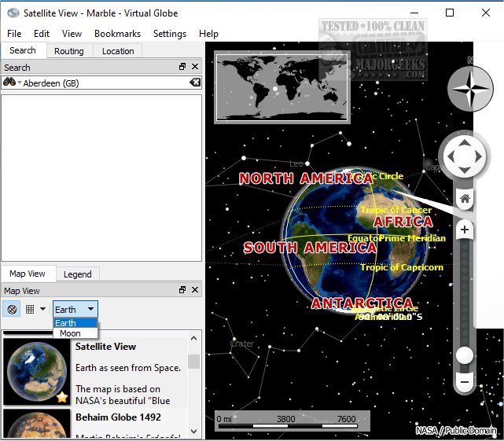Maximize the Marble window
Image resolution: width=504 pixels, height=441 pixels.
[450, 13]
